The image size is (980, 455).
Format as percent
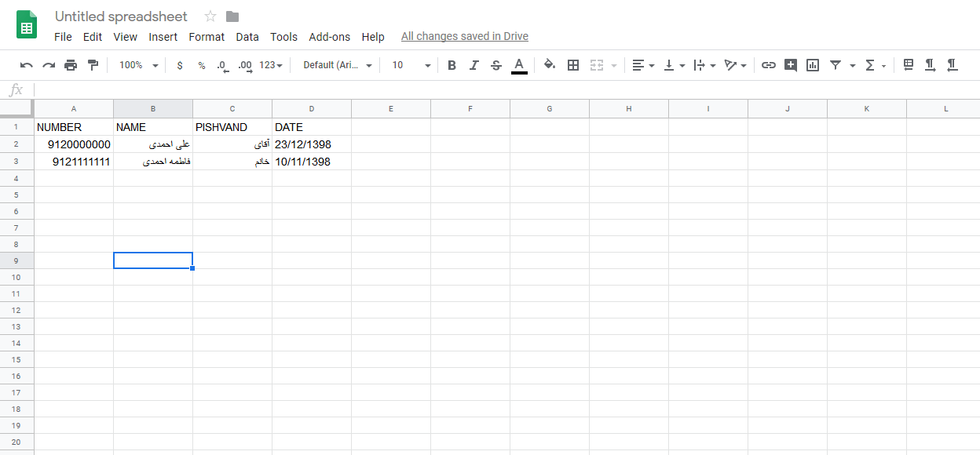(x=202, y=65)
